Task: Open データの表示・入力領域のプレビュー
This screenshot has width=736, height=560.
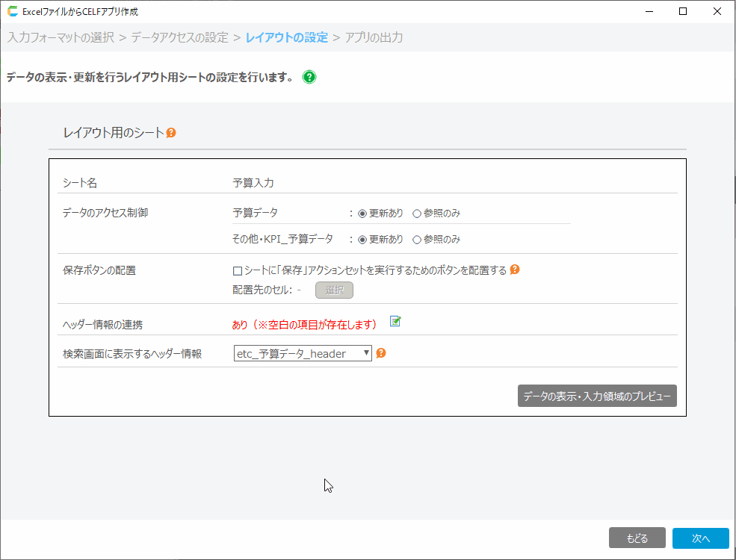Action: pos(596,396)
